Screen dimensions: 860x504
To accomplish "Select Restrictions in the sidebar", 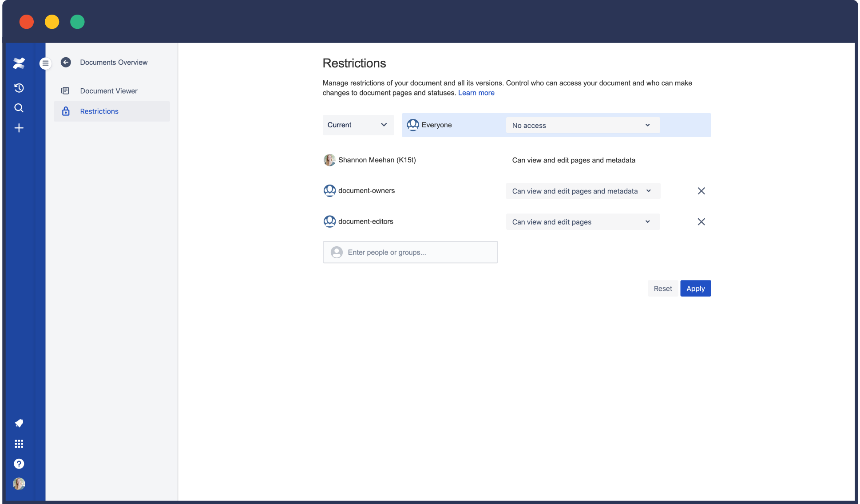I will (99, 111).
